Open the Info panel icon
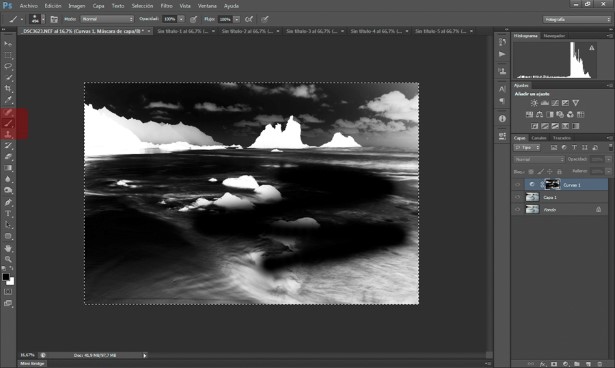Screen dimensions: 615x368 pyautogui.click(x=502, y=118)
